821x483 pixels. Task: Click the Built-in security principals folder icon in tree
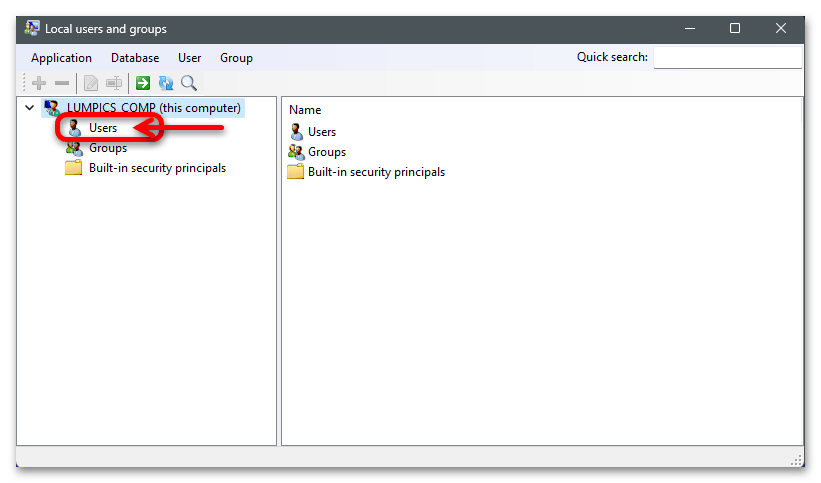73,168
